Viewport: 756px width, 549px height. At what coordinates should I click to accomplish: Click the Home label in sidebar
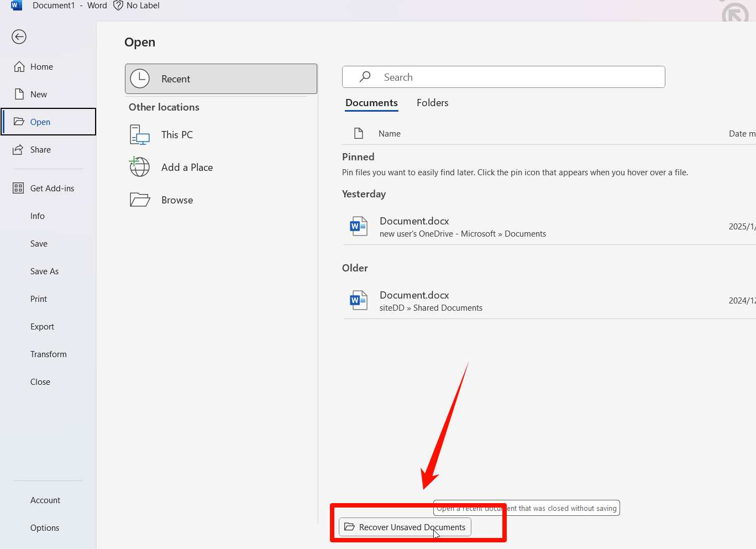[x=41, y=67]
